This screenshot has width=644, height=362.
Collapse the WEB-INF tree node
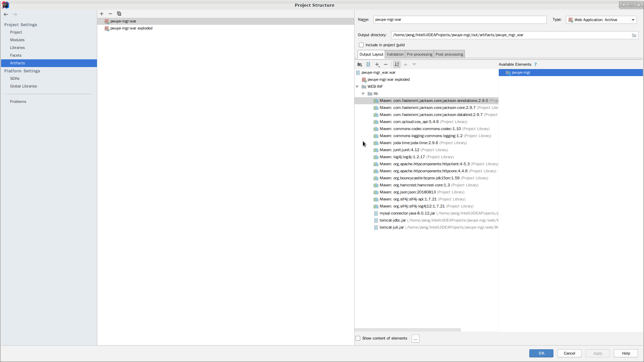[357, 86]
